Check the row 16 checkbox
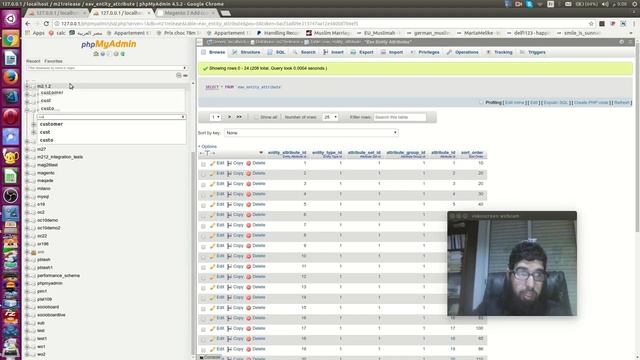This screenshot has width=640, height=360. pyautogui.click(x=203, y=319)
